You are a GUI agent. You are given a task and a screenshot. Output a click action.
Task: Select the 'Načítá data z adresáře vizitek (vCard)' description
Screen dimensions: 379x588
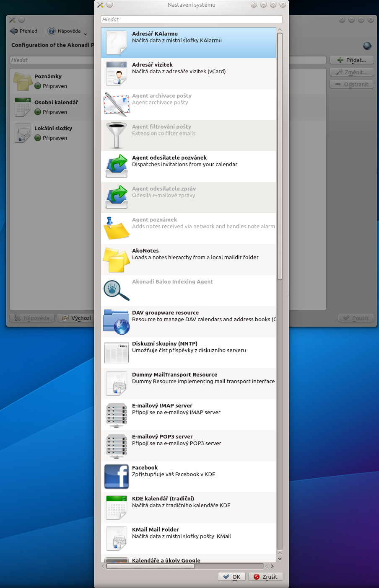pyautogui.click(x=179, y=72)
